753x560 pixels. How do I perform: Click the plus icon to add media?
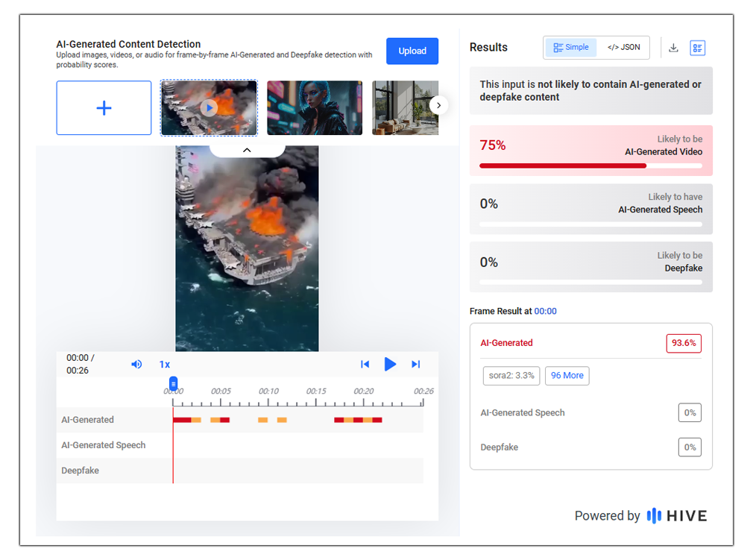tap(104, 108)
